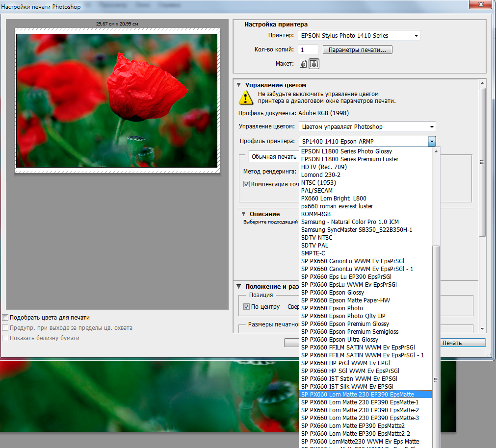
Task: Click the 'Печать' button
Action: coord(463,343)
